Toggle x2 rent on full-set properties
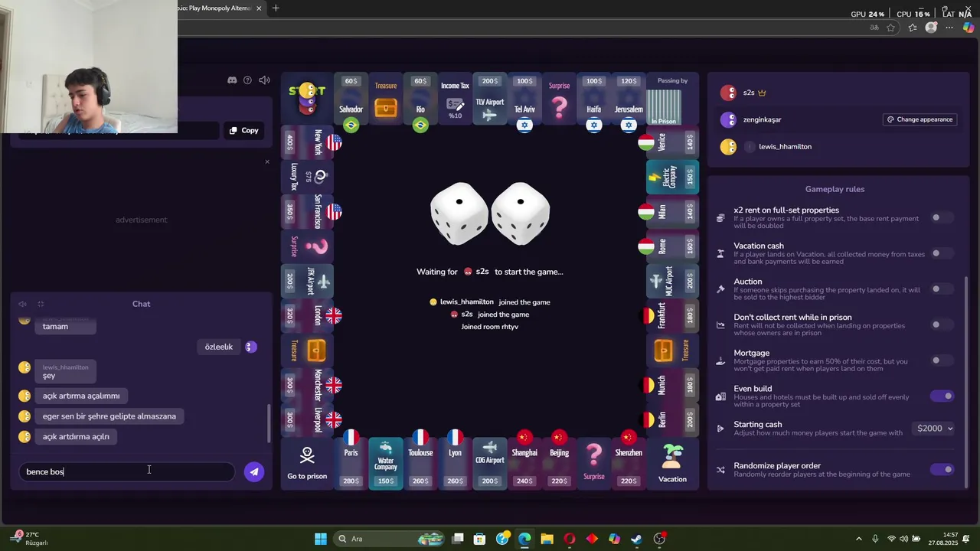The width and height of the screenshot is (980, 551). pyautogui.click(x=942, y=217)
